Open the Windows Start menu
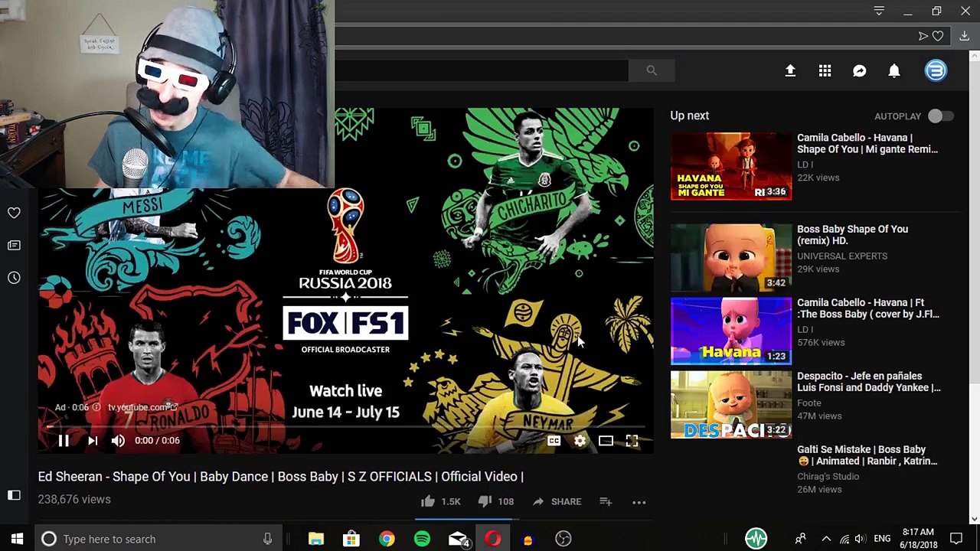 pos(17,539)
